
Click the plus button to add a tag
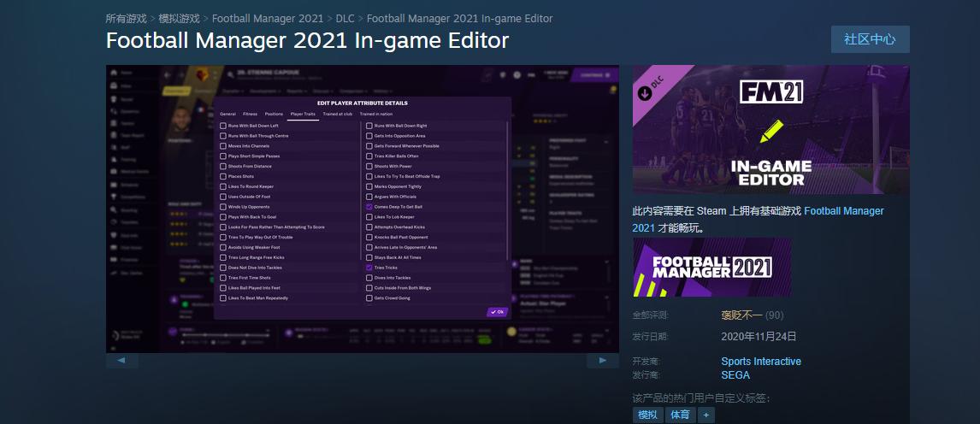pos(706,415)
